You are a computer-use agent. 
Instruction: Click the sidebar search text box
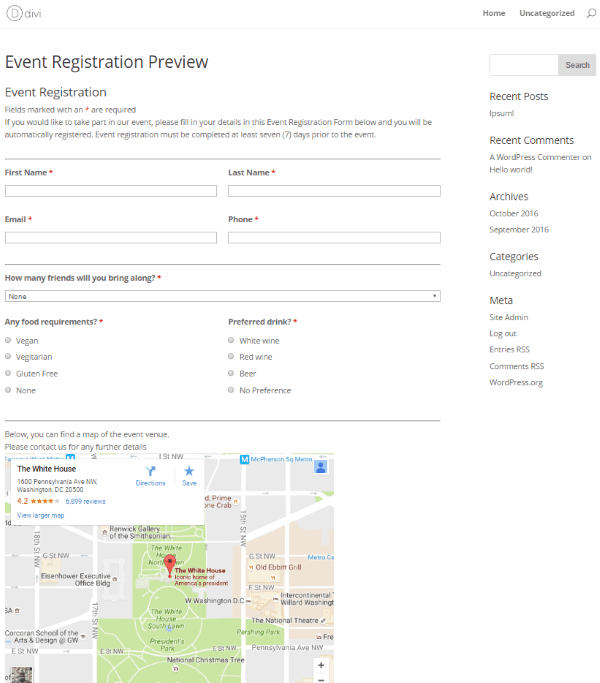(x=524, y=65)
